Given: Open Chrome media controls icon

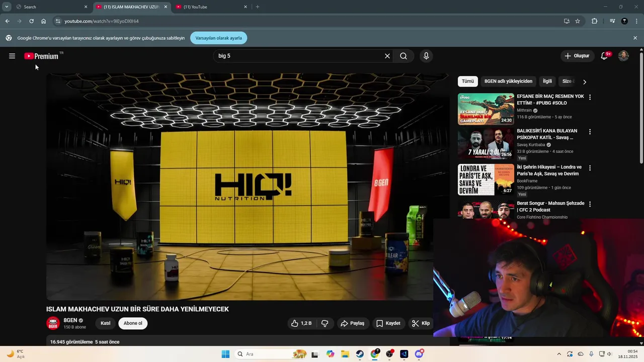Looking at the screenshot, I should coord(612,21).
